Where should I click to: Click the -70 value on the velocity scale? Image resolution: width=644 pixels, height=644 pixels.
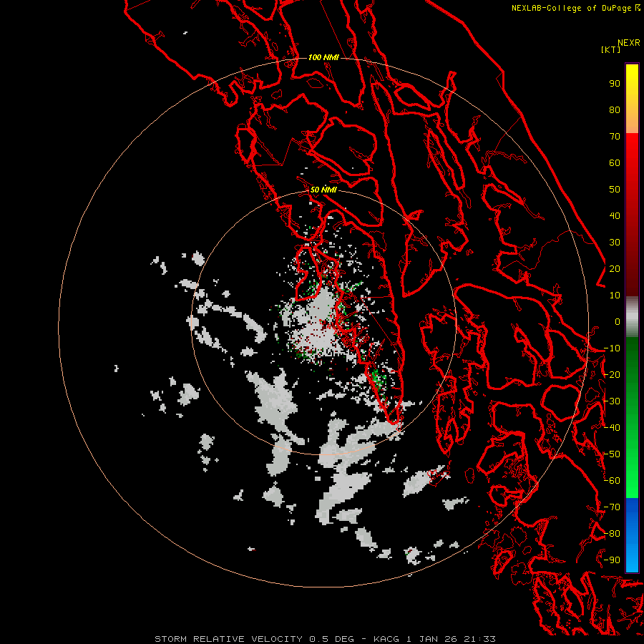612,507
